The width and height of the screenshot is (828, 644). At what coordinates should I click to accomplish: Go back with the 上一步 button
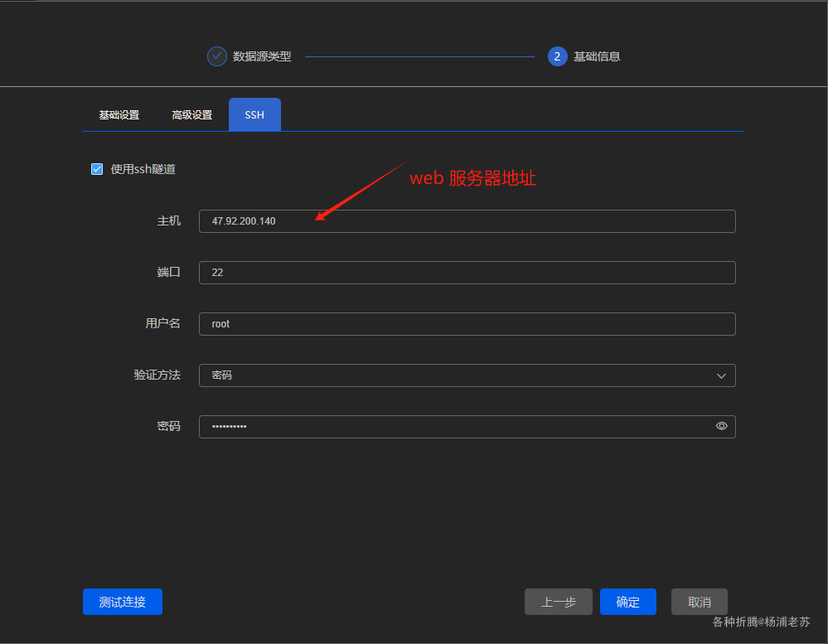[x=558, y=602]
